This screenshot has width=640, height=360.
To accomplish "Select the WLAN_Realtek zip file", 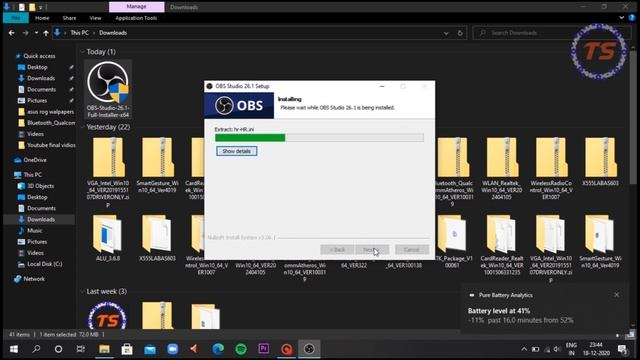I will coord(502,168).
